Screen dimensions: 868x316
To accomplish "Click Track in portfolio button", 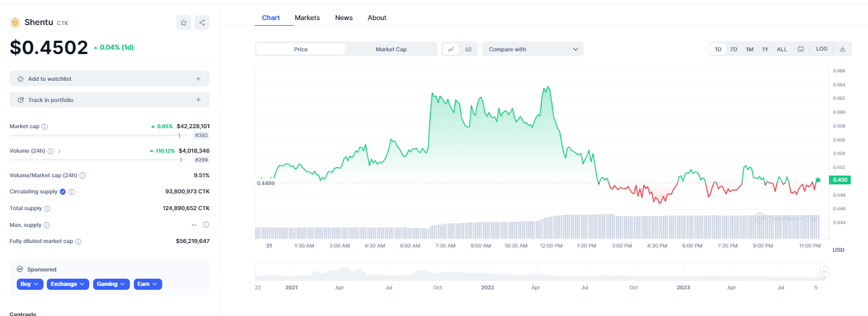I will click(x=109, y=100).
